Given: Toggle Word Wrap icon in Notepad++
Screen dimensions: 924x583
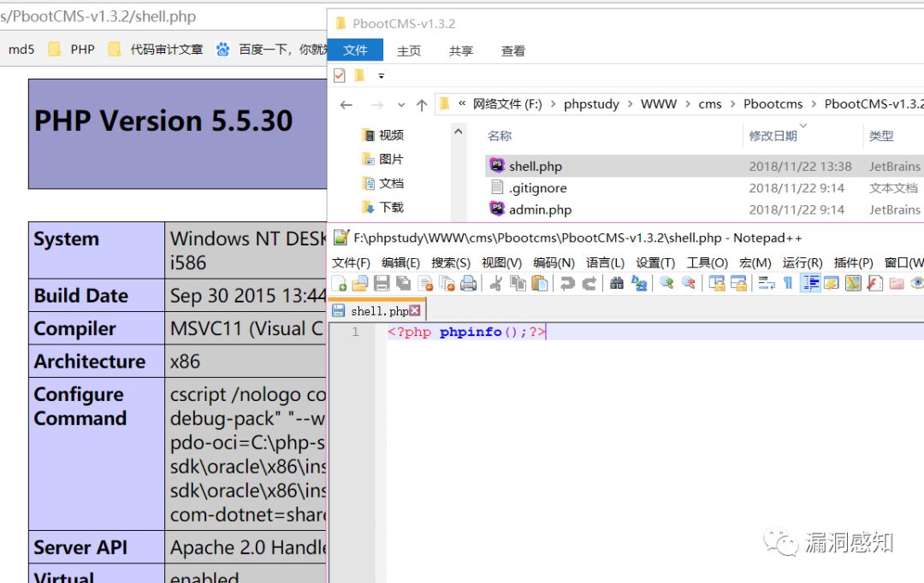Looking at the screenshot, I should (x=766, y=284).
